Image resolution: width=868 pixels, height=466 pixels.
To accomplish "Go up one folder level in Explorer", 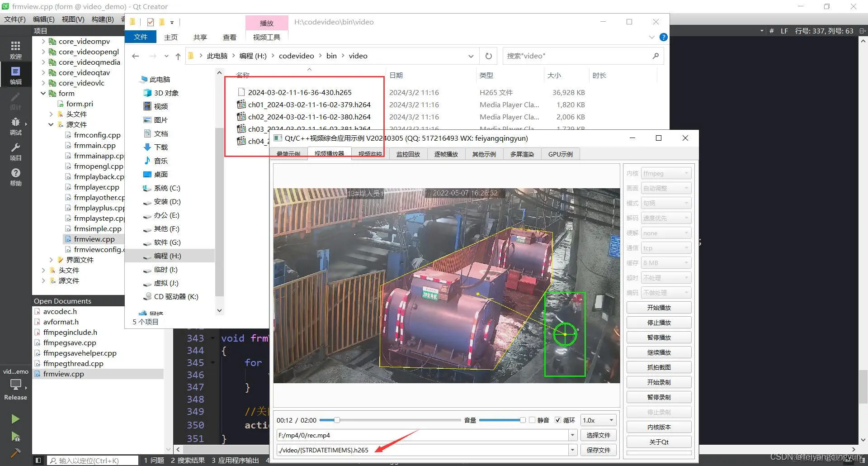I will point(178,56).
